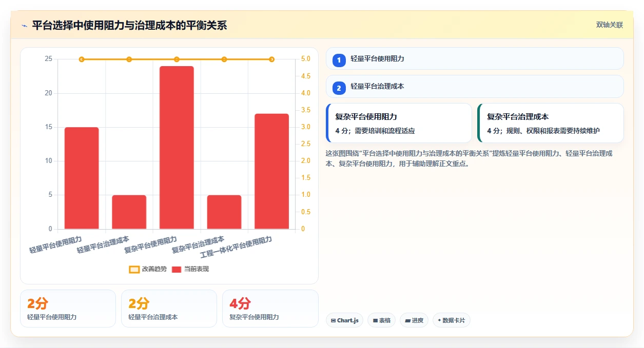644x348 pixels.
Task: Click the right axis tick 5.0
Action: (305, 59)
